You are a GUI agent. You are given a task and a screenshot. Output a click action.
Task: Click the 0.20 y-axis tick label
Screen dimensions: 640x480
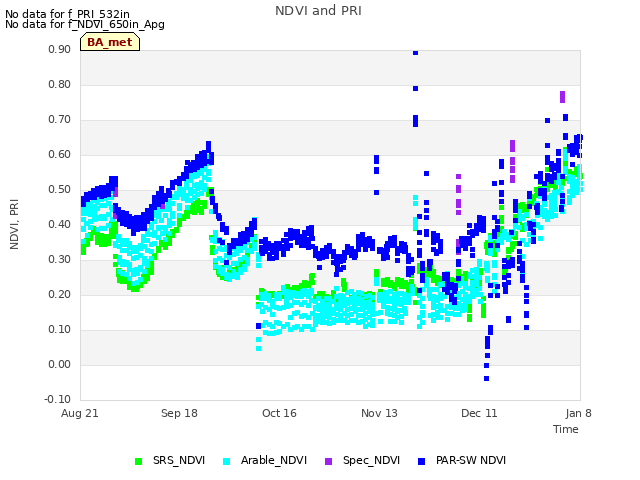pyautogui.click(x=59, y=295)
